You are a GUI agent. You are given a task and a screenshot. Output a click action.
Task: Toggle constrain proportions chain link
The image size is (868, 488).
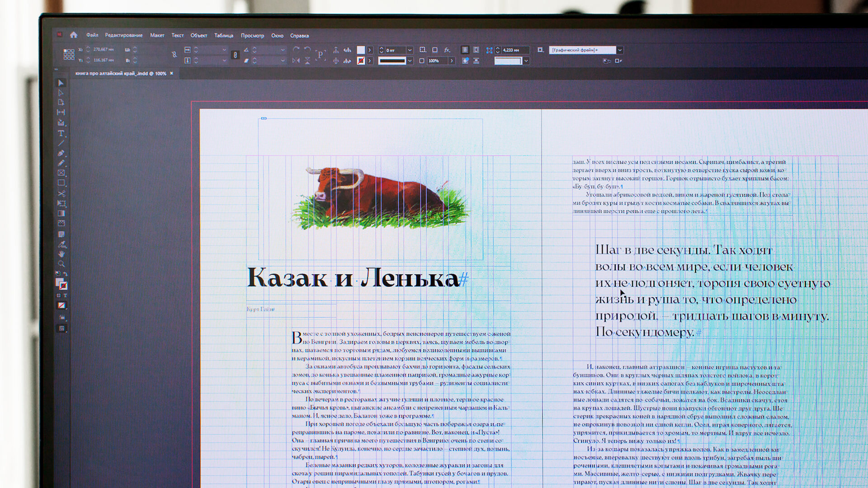[235, 55]
